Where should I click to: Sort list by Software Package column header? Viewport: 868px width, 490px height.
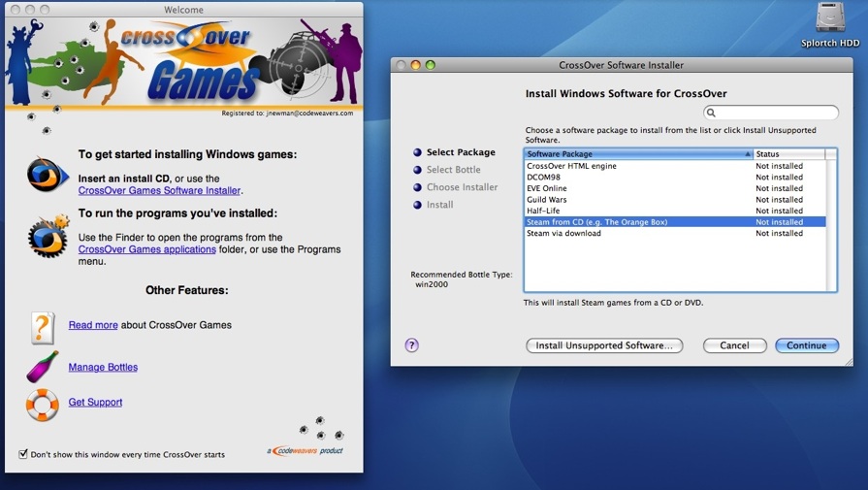pos(638,154)
